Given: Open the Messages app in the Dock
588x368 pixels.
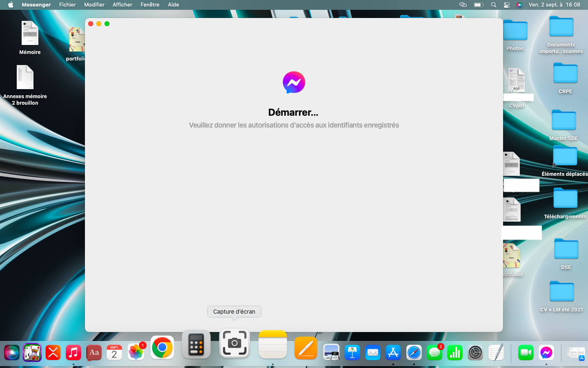Looking at the screenshot, I should [x=434, y=352].
